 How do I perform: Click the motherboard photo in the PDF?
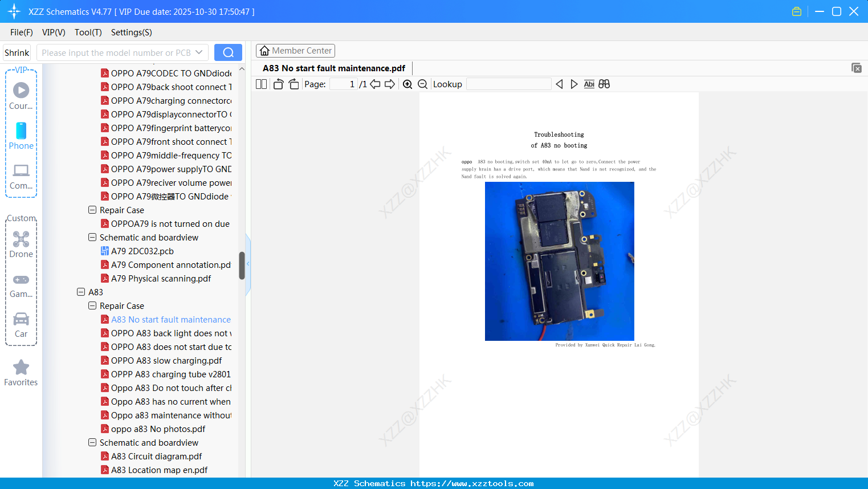tap(559, 261)
